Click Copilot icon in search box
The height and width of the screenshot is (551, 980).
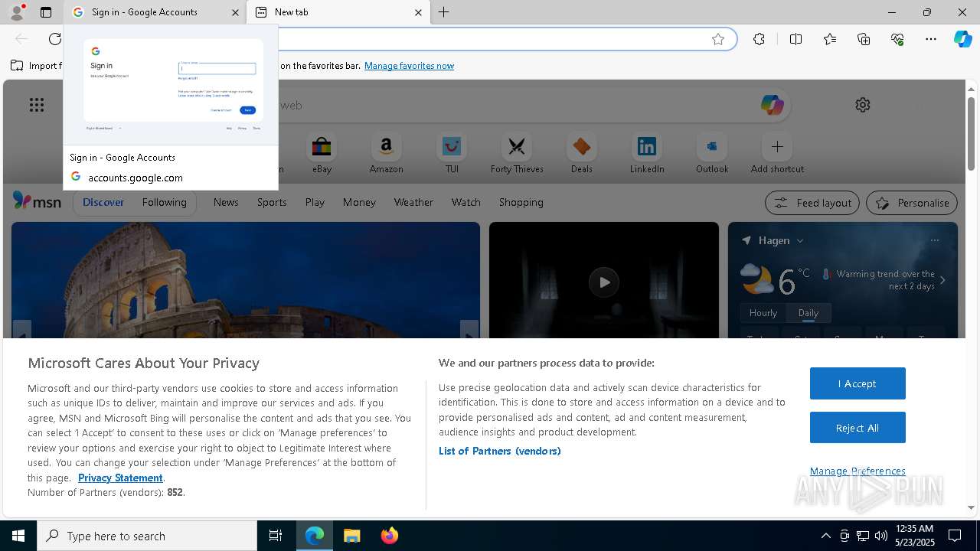point(772,105)
